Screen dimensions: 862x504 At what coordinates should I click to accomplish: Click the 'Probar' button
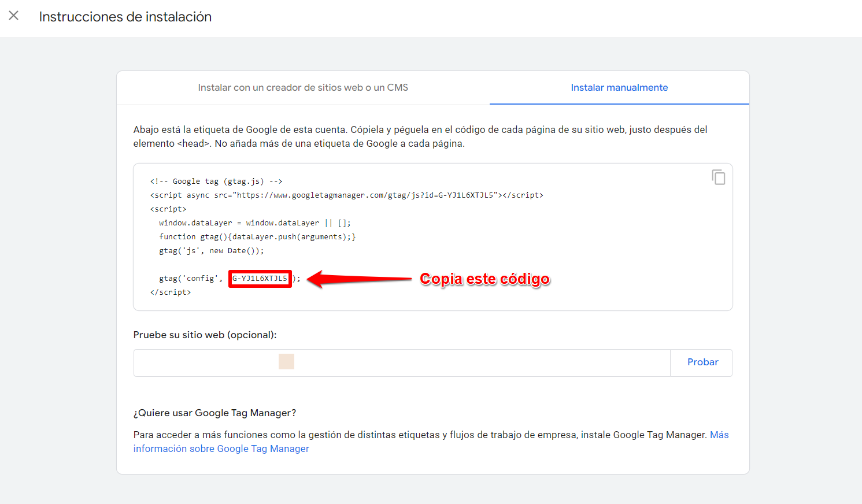pos(702,362)
